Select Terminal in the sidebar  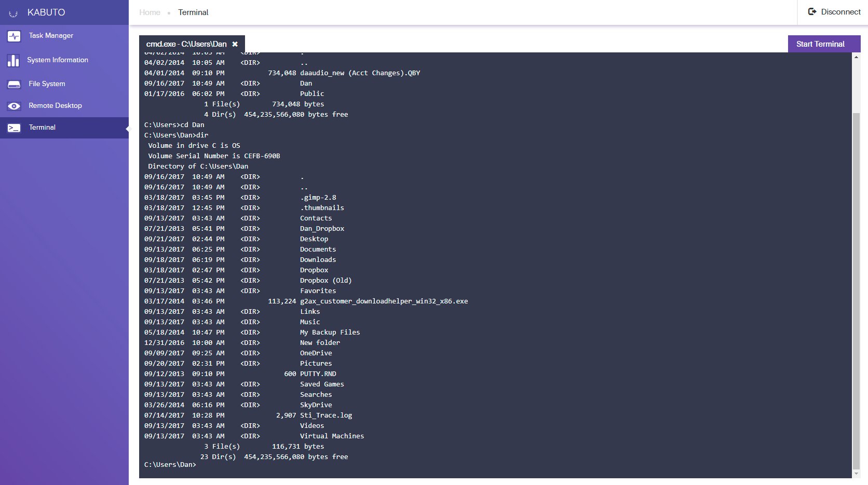[x=64, y=128]
